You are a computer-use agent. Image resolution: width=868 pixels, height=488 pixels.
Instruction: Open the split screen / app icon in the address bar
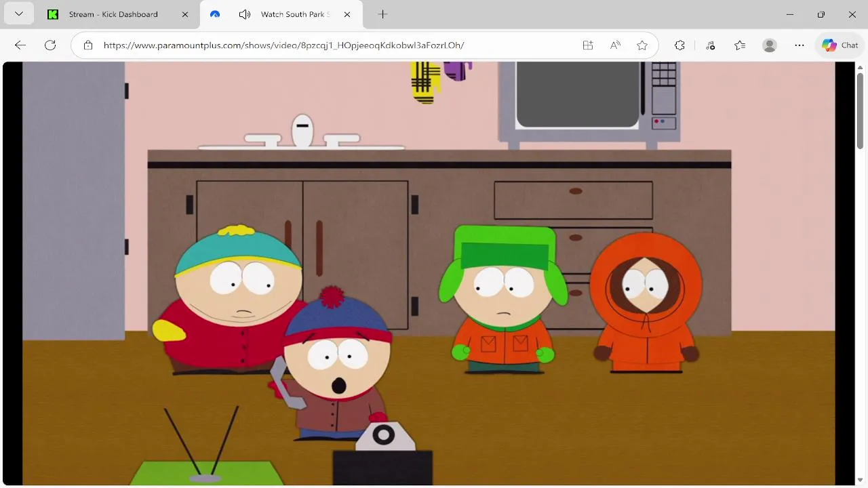588,45
